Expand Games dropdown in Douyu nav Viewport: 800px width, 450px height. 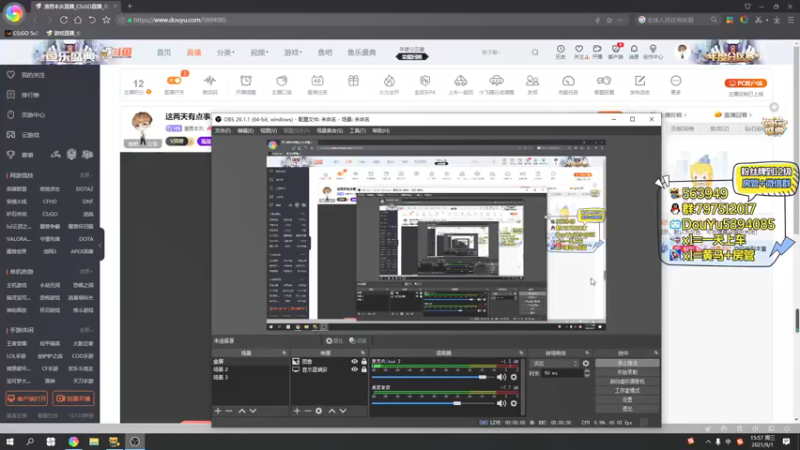tap(293, 53)
